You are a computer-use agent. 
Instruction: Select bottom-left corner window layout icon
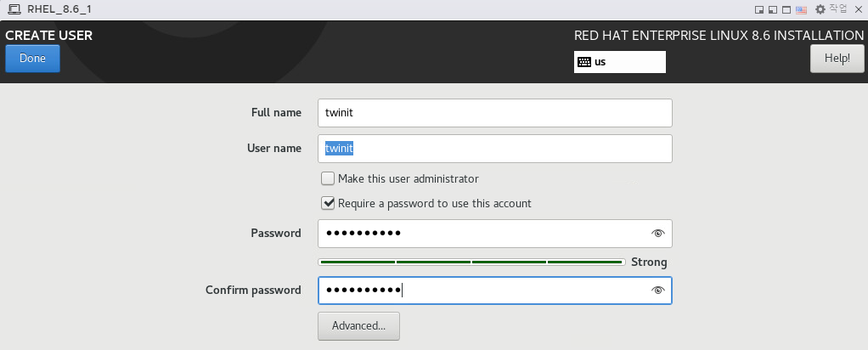(773, 10)
